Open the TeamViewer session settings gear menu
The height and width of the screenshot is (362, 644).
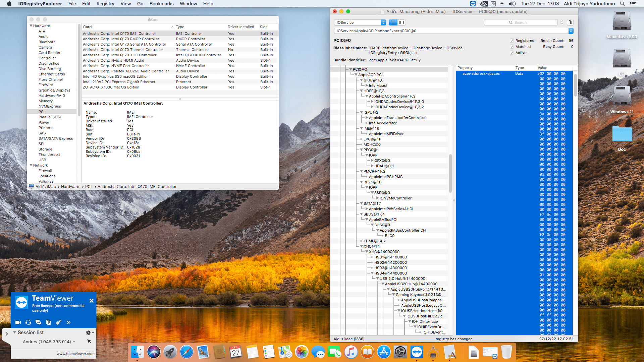[x=90, y=333]
